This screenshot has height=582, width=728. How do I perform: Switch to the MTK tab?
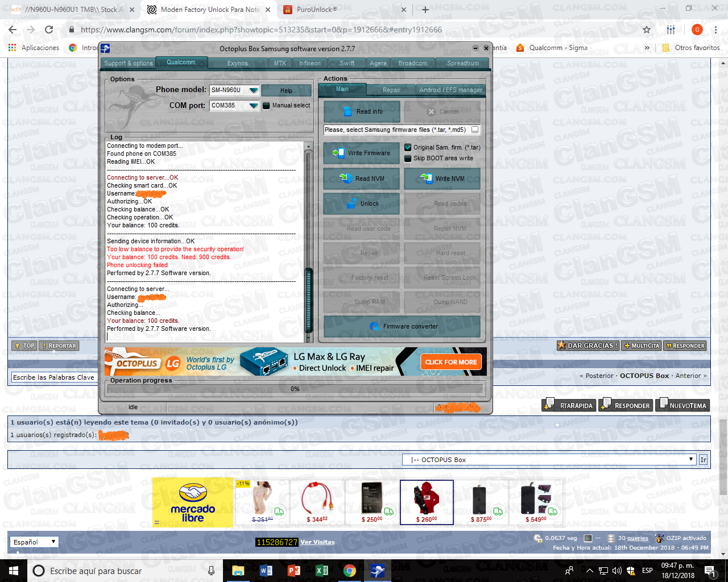point(280,63)
